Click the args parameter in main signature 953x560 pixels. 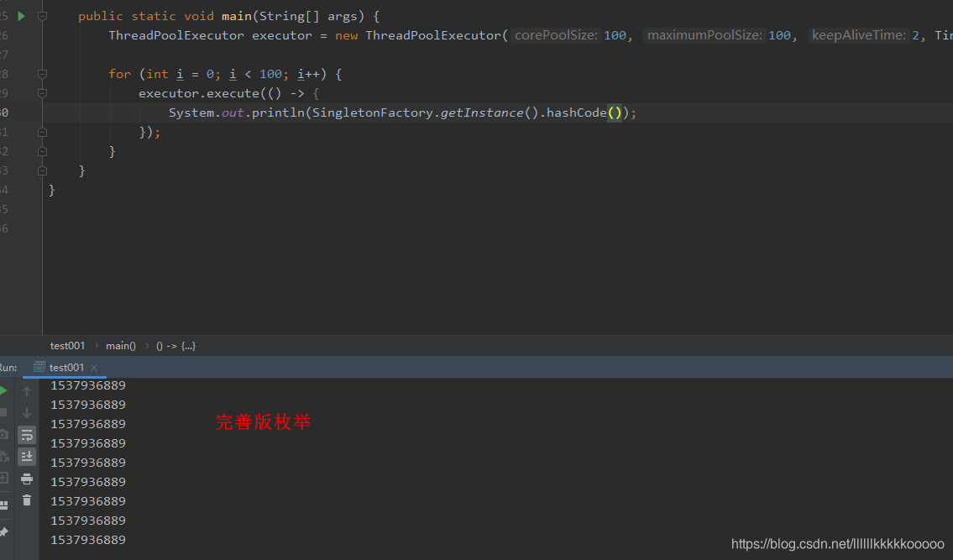pyautogui.click(x=343, y=17)
